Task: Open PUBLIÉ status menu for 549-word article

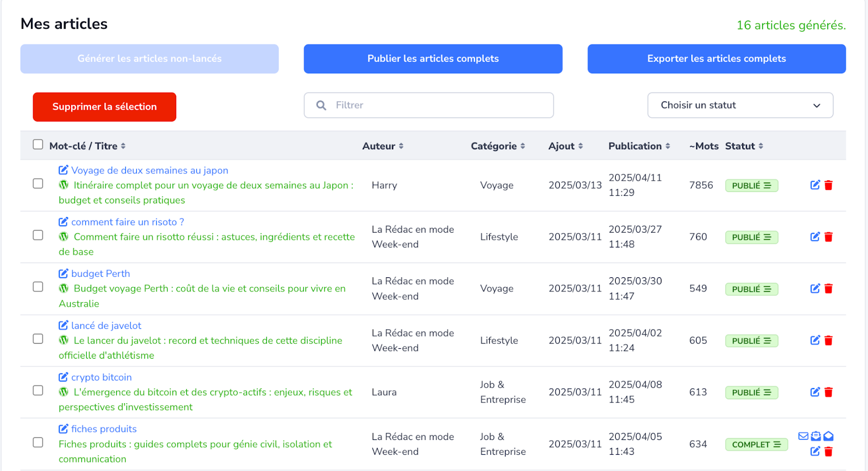Action: (751, 289)
